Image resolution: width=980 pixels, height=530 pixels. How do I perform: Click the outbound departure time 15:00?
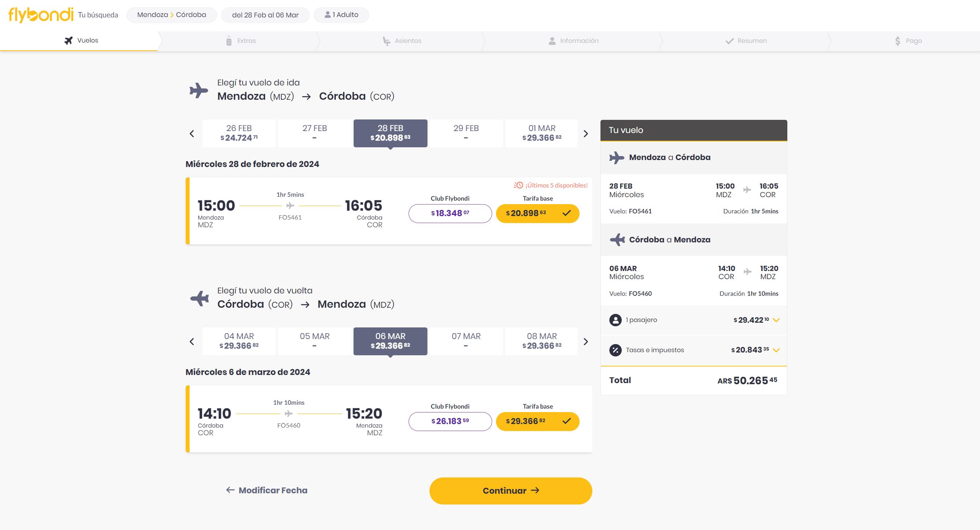[x=216, y=206]
